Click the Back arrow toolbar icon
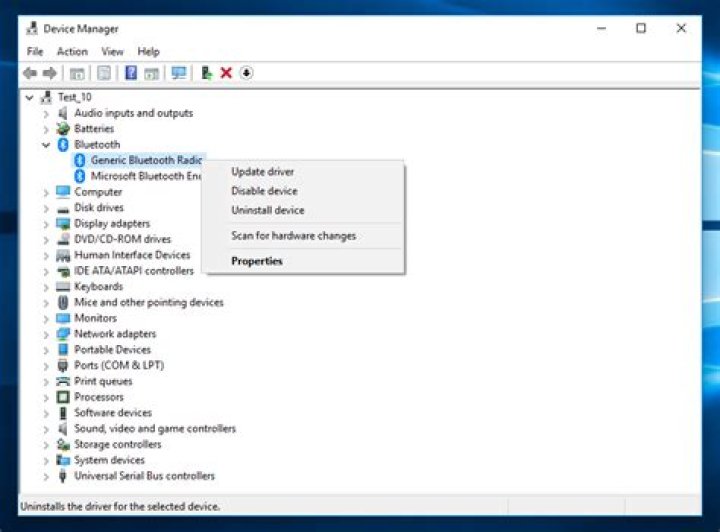This screenshot has width=720, height=532. [30, 73]
